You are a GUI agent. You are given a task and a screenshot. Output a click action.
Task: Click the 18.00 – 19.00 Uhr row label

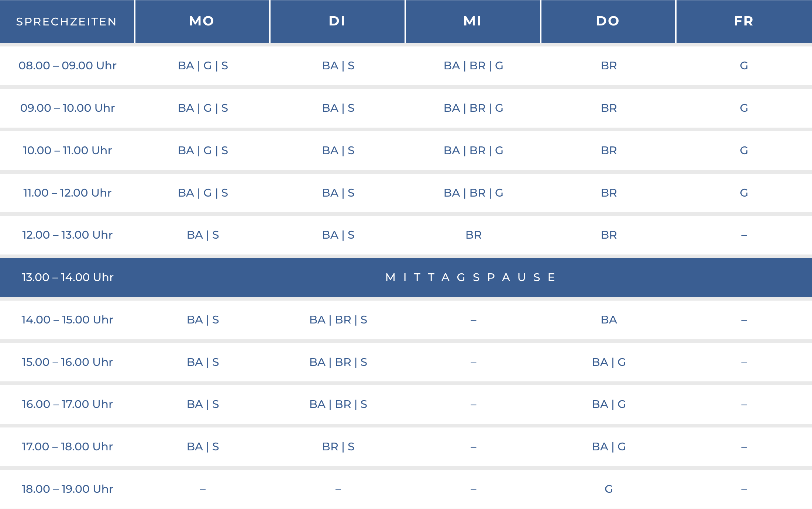coord(68,489)
